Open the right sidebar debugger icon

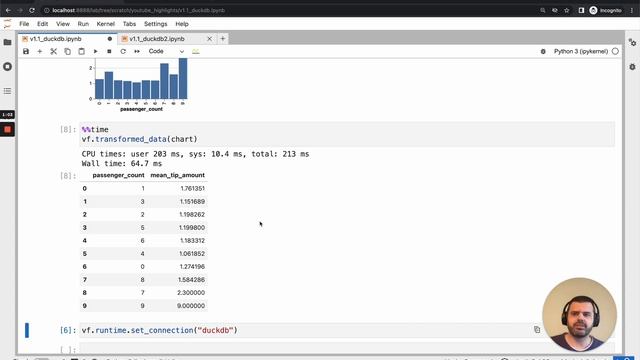pyautogui.click(x=632, y=67)
